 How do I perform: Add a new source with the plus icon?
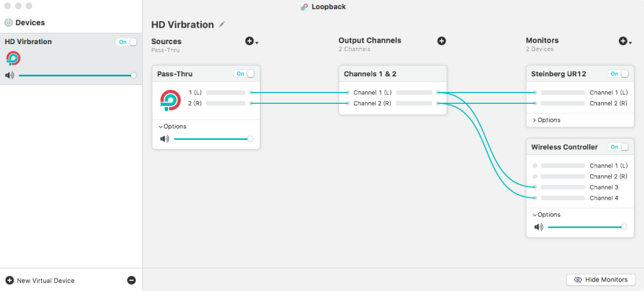(x=249, y=41)
